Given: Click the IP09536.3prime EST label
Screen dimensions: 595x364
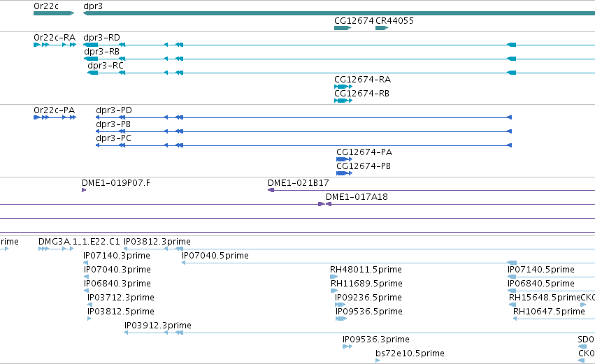Looking at the screenshot, I should [376, 340].
